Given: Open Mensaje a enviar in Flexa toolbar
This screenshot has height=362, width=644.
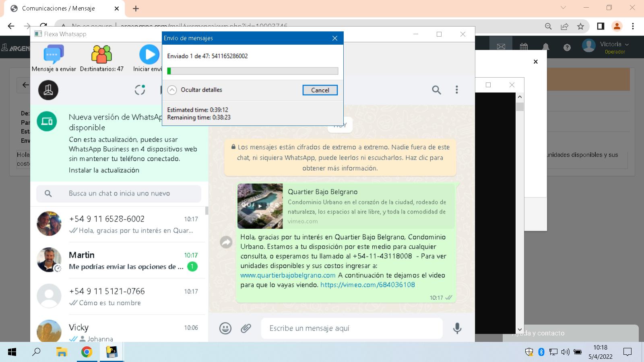Looking at the screenshot, I should point(54,58).
